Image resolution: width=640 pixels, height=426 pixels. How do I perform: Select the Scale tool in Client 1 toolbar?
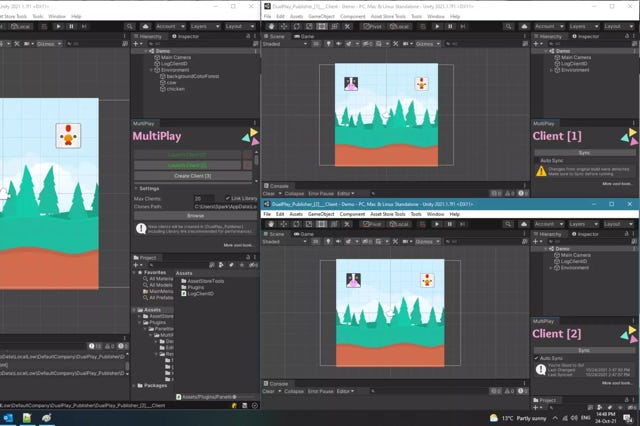309,27
